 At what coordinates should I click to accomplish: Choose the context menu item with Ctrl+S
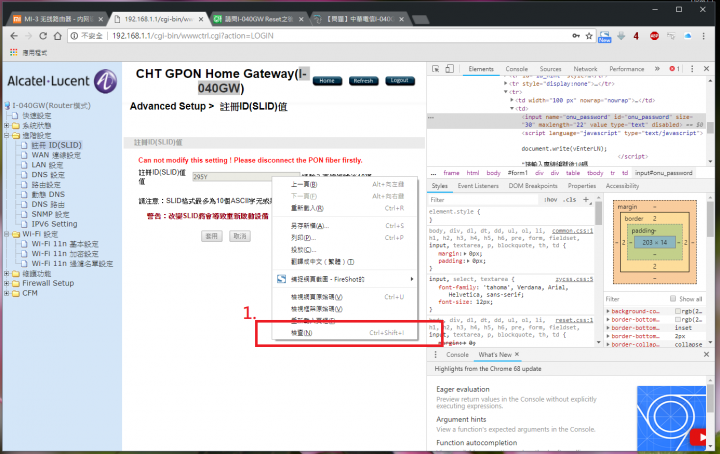(x=345, y=226)
